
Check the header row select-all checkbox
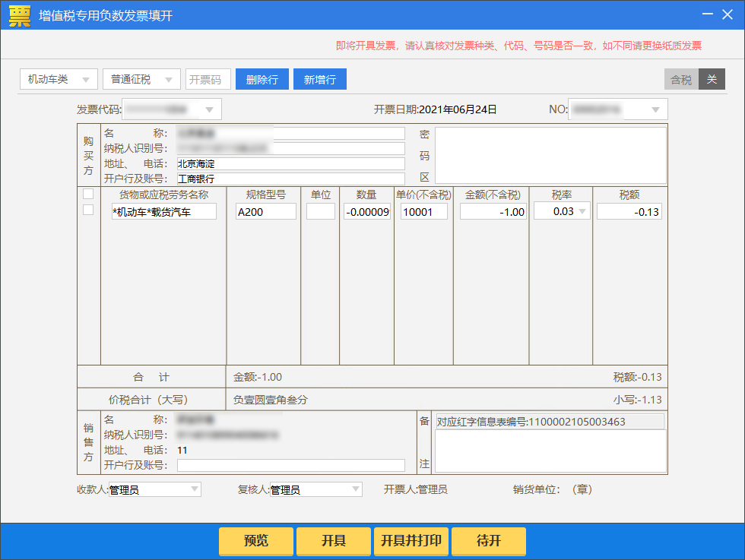pyautogui.click(x=88, y=194)
